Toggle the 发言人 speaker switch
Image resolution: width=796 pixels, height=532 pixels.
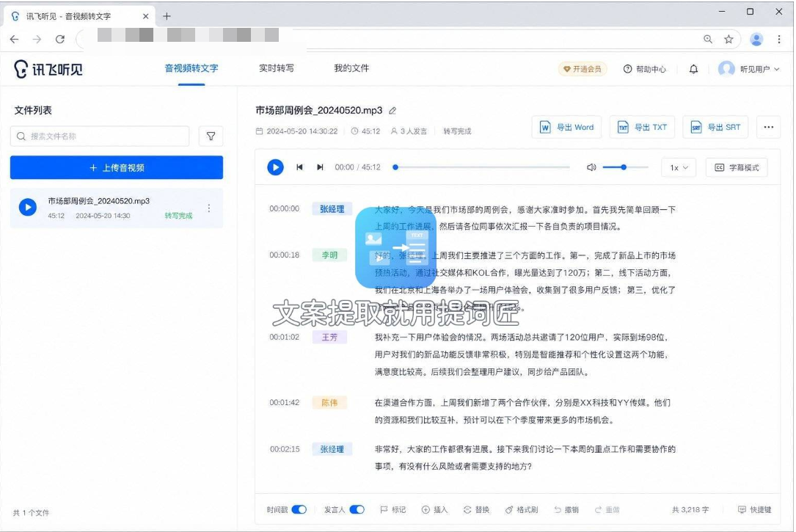coord(357,510)
